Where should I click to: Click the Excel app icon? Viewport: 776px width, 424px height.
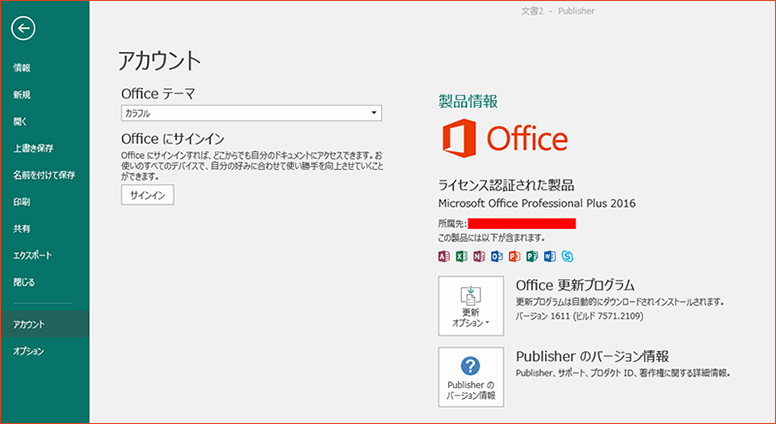tap(462, 256)
